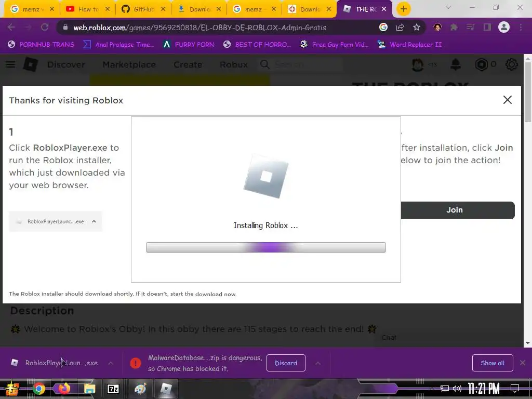Screen dimensions: 532x399
Task: Open the Marketplace menu item
Action: tap(129, 64)
